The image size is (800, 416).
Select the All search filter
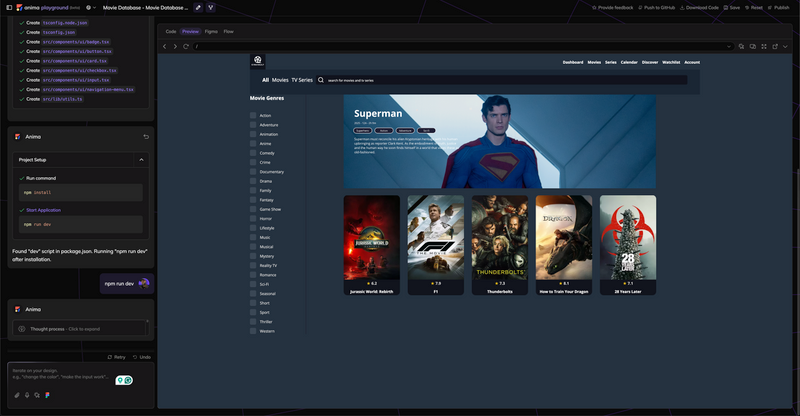click(265, 80)
